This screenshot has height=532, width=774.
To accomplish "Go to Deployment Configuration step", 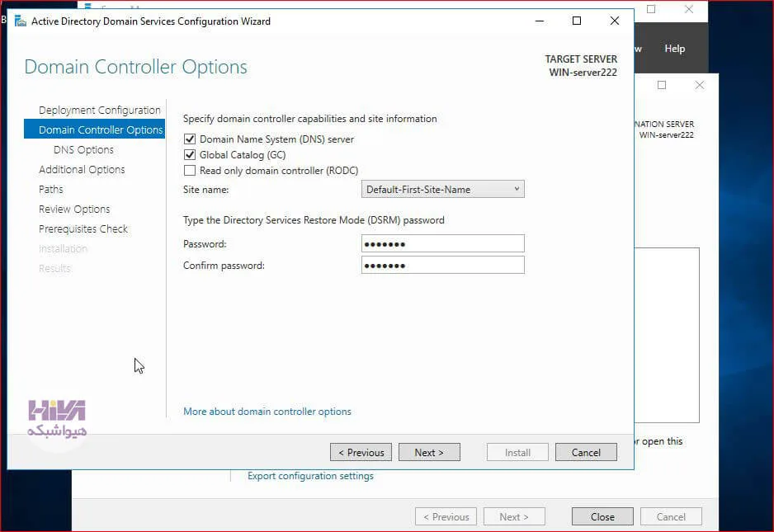I will pos(100,110).
